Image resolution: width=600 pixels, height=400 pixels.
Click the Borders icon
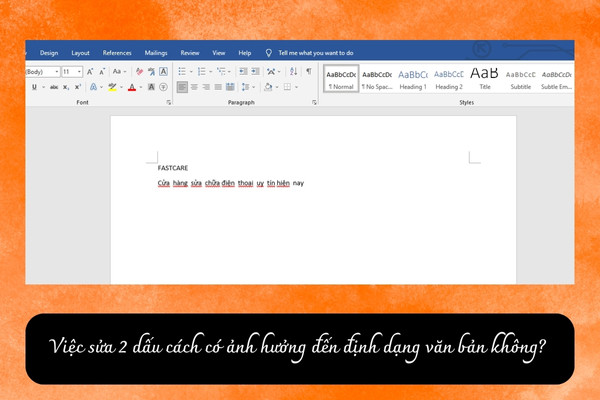coord(287,87)
